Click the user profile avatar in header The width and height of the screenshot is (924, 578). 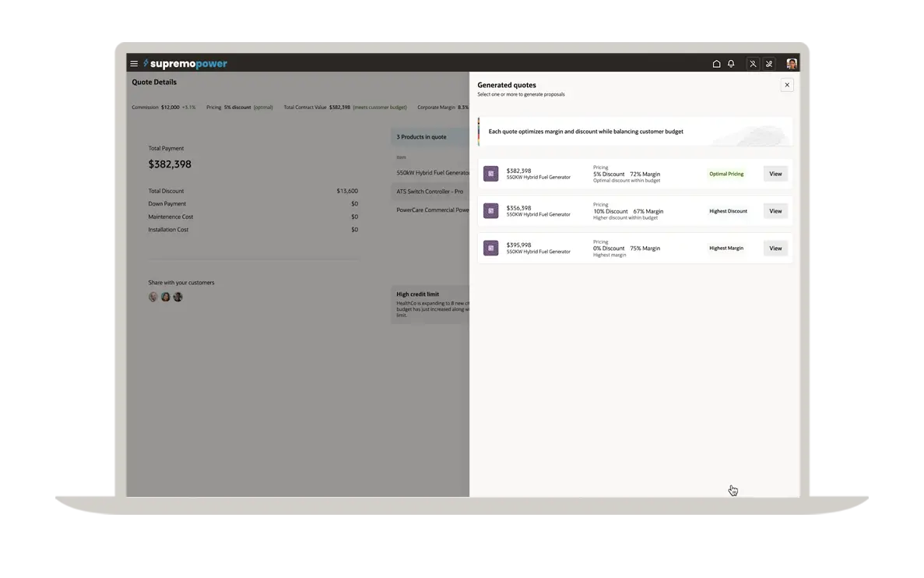click(x=791, y=64)
